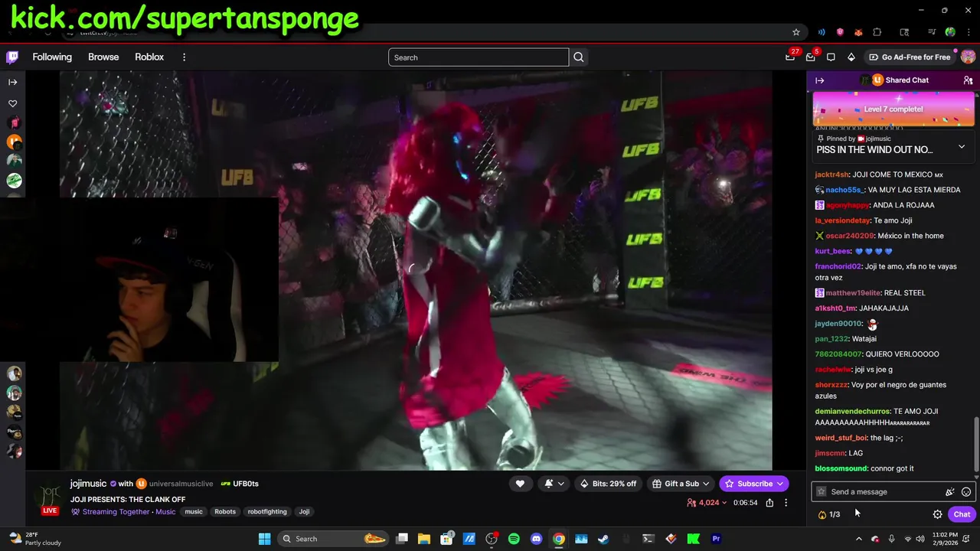Click the Level 7 complete hype train banner
The width and height of the screenshot is (980, 551).
[x=893, y=109]
